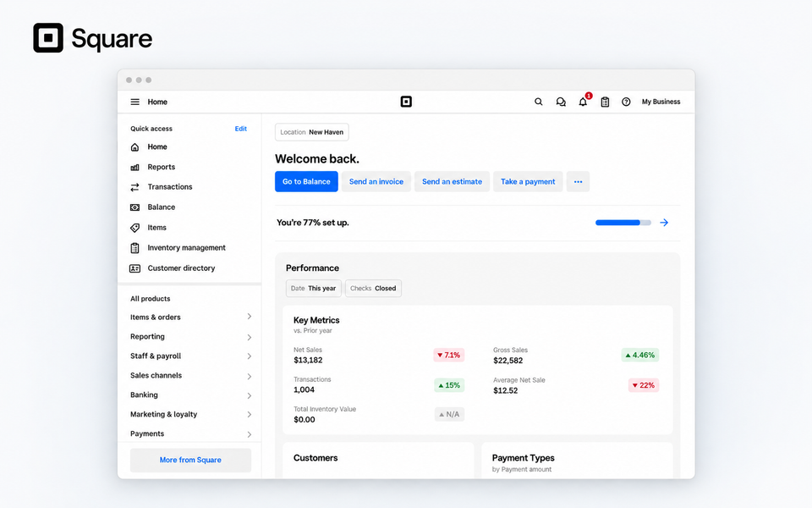This screenshot has width=812, height=508.
Task: Open the hamburger menu icon
Action: click(134, 102)
